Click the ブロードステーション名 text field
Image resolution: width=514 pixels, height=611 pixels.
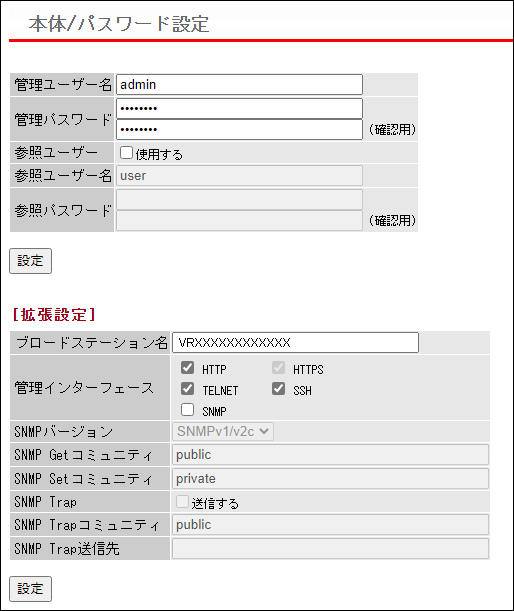pyautogui.click(x=295, y=343)
